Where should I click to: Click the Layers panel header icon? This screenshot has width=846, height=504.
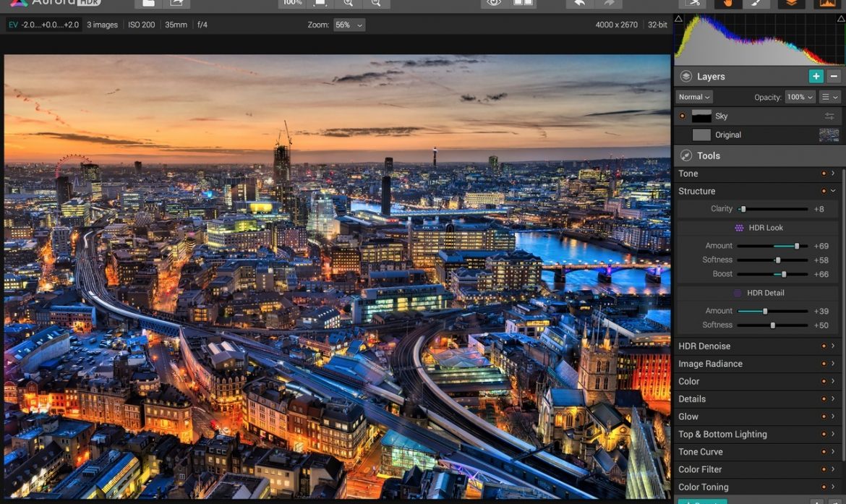point(685,76)
